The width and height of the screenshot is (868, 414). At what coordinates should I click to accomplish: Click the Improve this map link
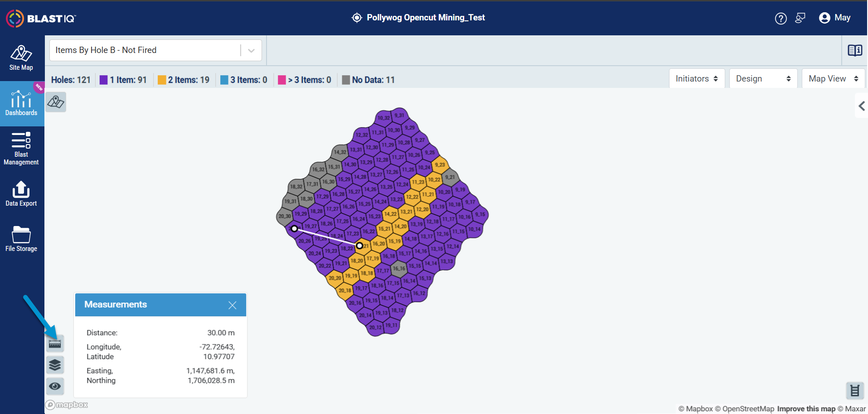coord(806,409)
